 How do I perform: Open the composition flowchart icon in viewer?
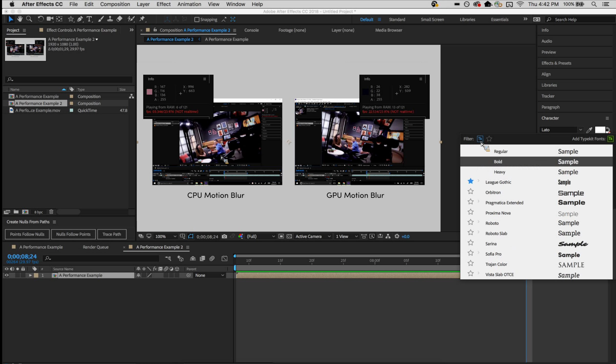click(x=388, y=236)
